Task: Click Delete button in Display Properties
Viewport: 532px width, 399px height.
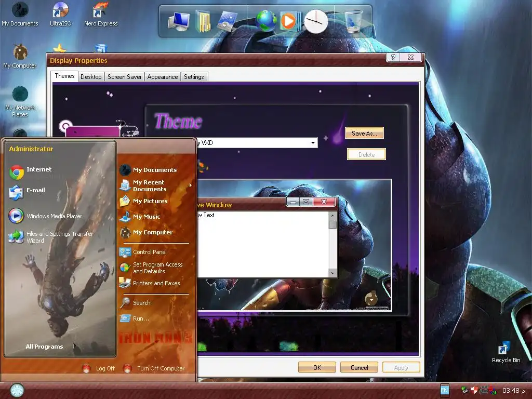Action: click(x=366, y=154)
